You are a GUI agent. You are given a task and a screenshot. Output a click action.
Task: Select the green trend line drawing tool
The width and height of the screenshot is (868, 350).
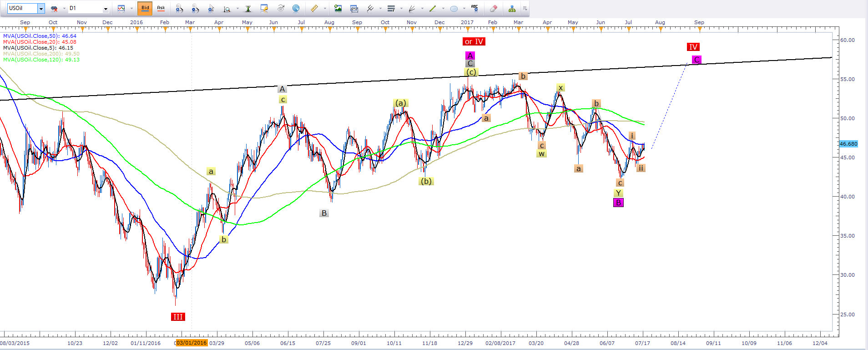433,8
